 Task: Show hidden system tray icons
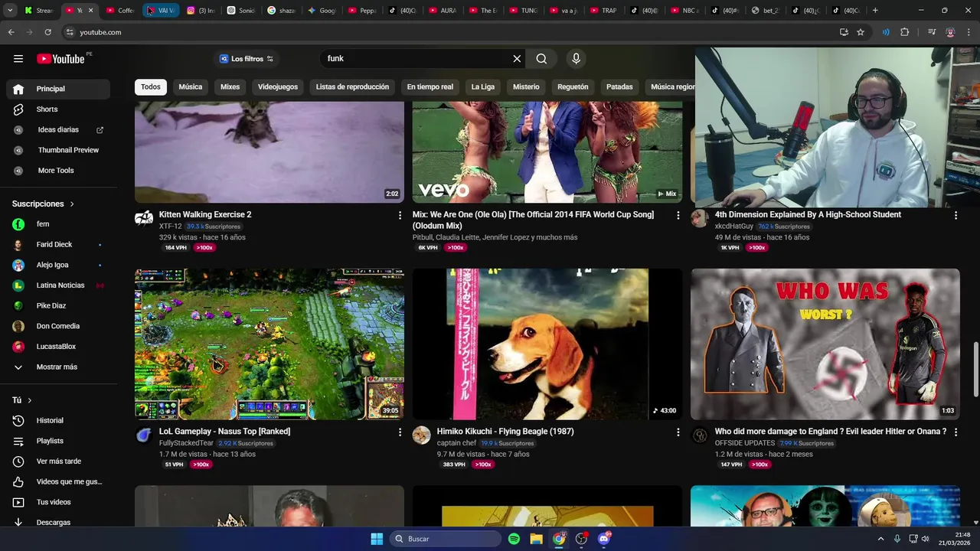(880, 539)
